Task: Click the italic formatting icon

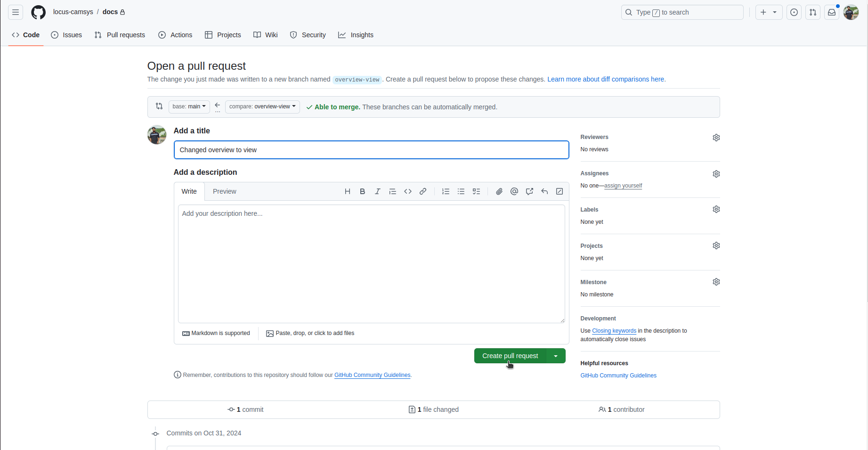Action: [377, 191]
